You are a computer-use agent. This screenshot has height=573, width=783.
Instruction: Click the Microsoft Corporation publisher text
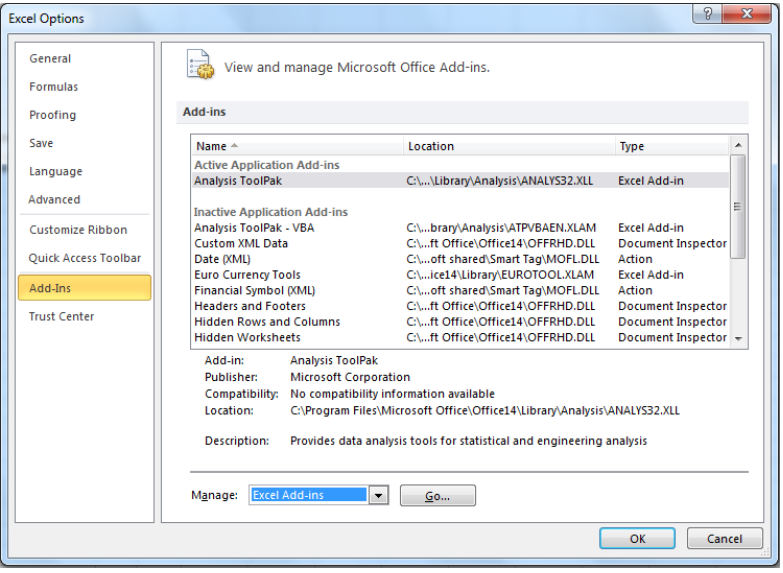350,377
